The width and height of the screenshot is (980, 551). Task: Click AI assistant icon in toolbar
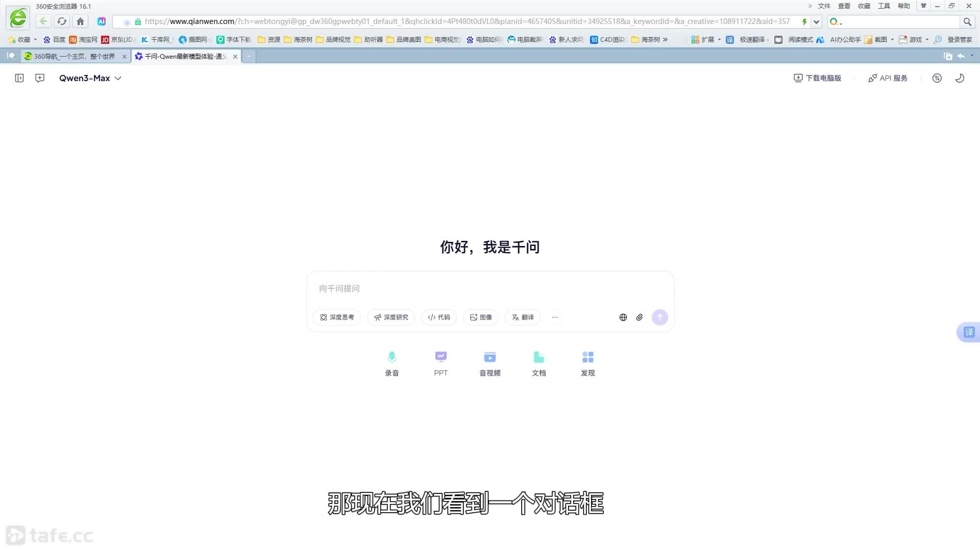pyautogui.click(x=102, y=21)
